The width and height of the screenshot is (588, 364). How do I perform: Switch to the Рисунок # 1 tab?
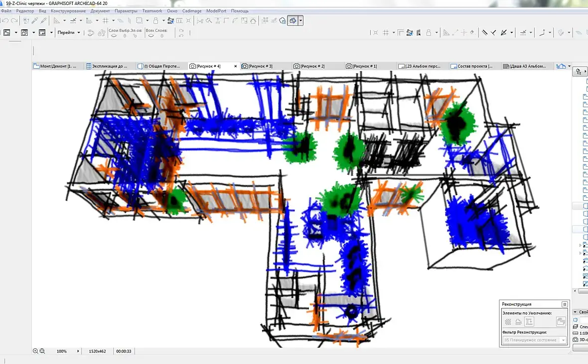[x=370, y=66]
